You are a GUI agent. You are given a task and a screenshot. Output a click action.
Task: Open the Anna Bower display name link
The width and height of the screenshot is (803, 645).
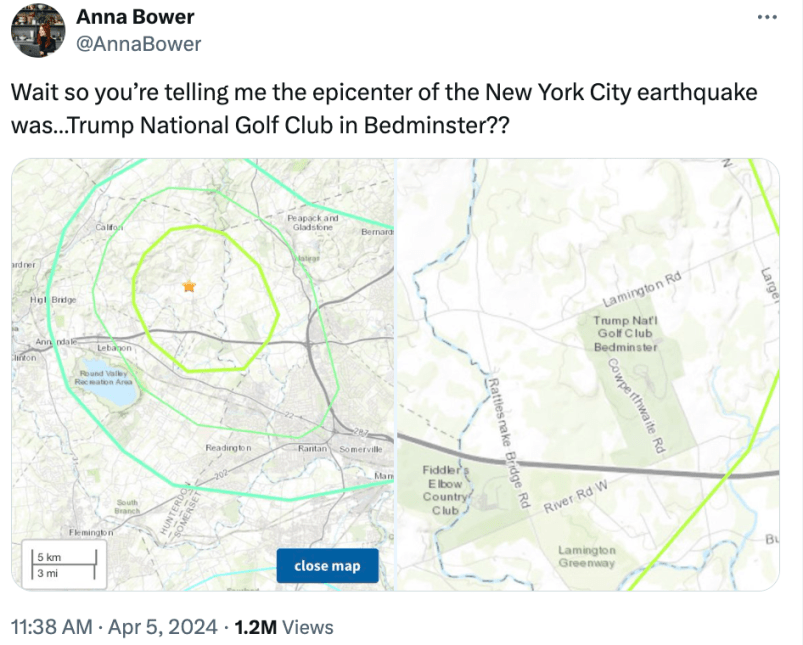pos(135,17)
